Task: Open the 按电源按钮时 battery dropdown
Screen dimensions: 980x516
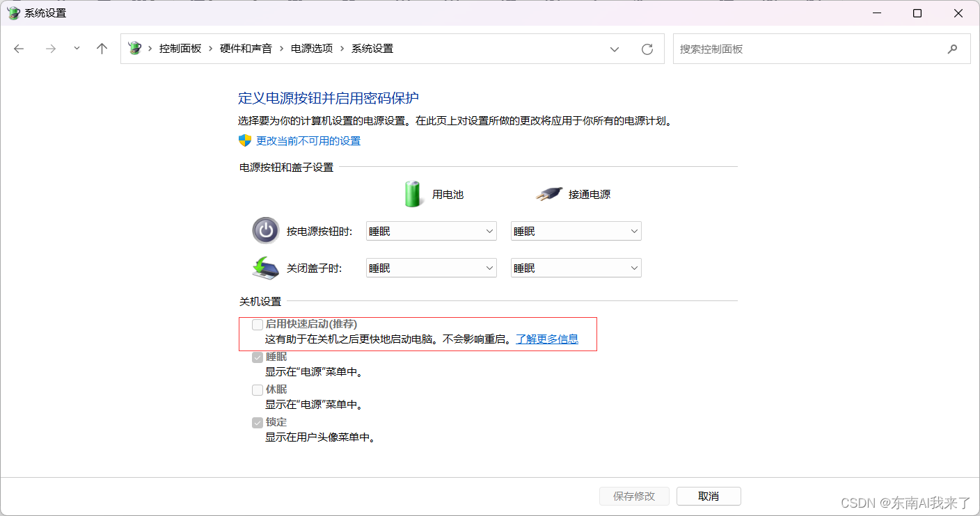Action: (x=432, y=232)
